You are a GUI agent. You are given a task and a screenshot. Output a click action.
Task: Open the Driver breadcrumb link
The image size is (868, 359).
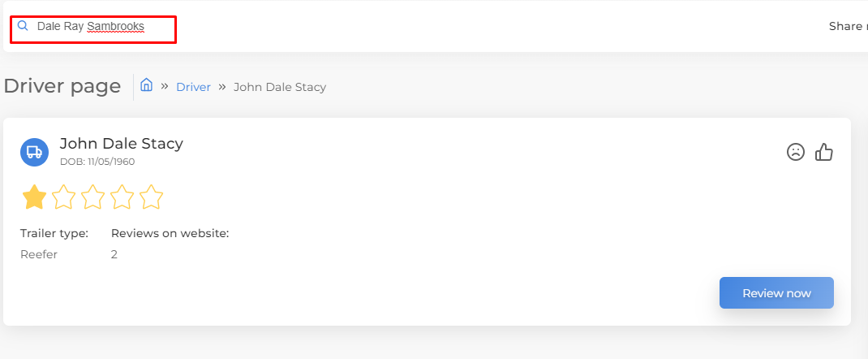[193, 87]
